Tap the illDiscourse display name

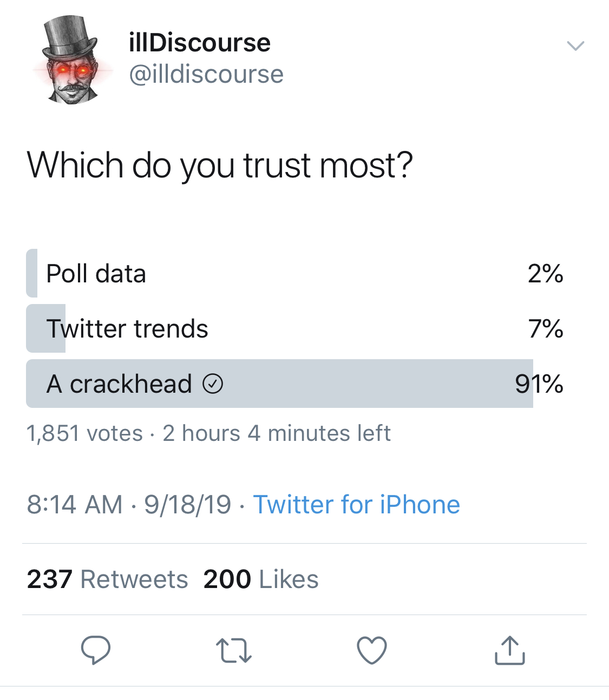click(x=200, y=43)
